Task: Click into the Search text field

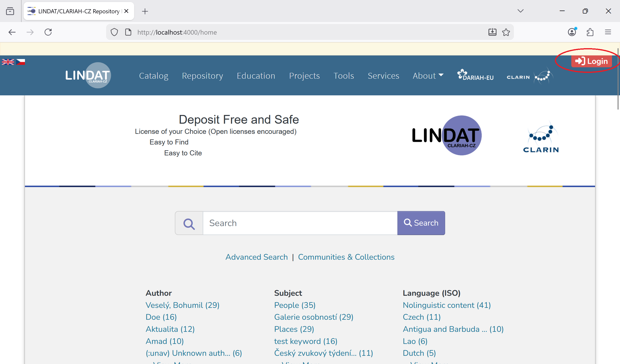Action: coord(300,223)
